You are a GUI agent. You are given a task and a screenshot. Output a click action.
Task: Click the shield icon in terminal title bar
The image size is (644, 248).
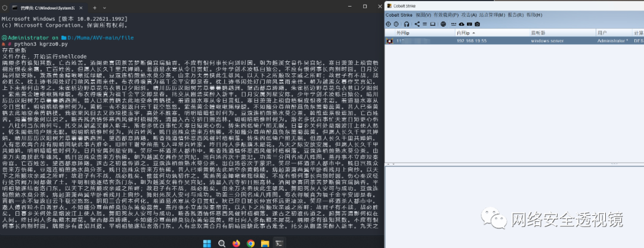point(5,7)
